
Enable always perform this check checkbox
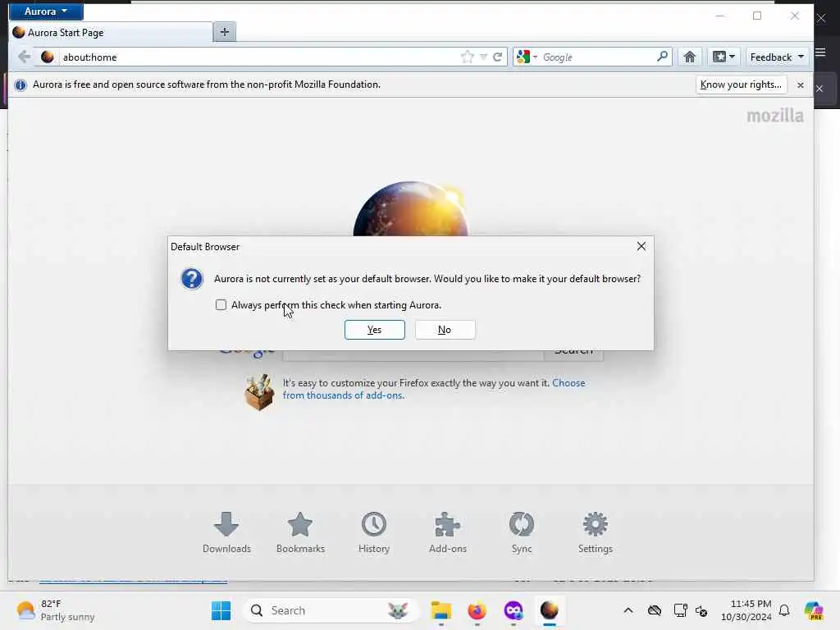pos(221,305)
